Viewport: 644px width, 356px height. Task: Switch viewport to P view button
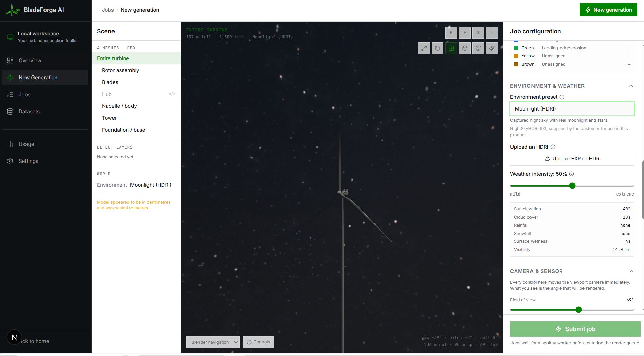point(451,33)
